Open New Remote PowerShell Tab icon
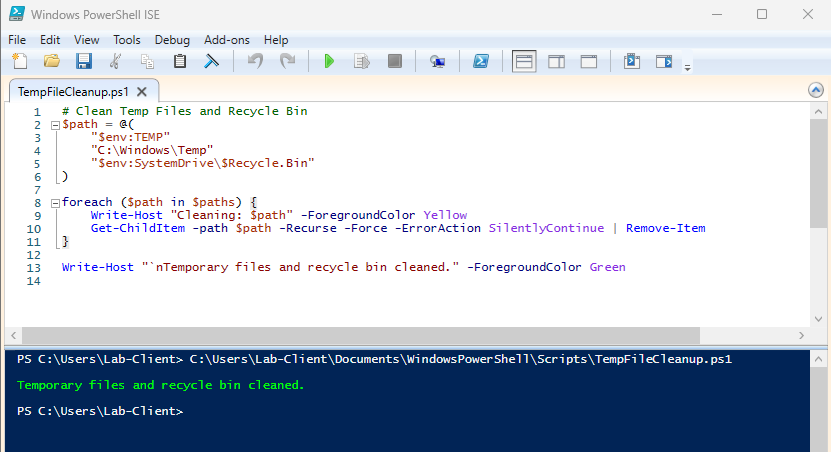The width and height of the screenshot is (831, 452). tap(437, 61)
